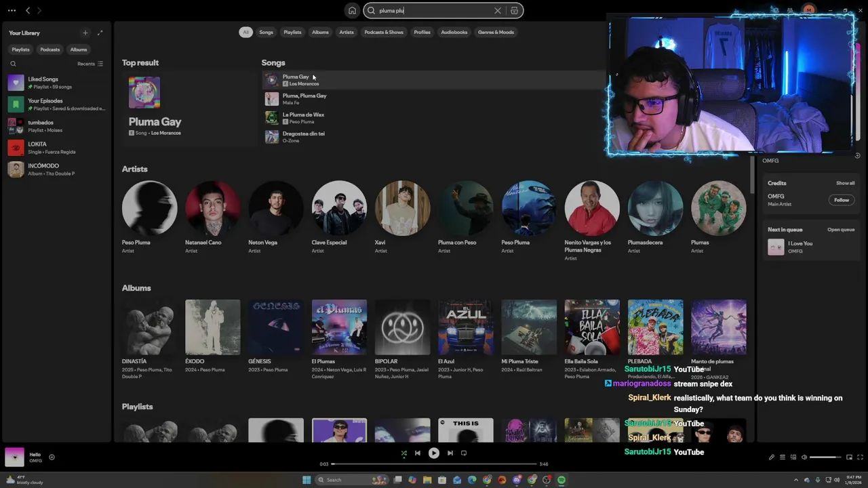Enter full screen with the player icon
Viewport: 868px width, 488px height.
click(x=861, y=457)
